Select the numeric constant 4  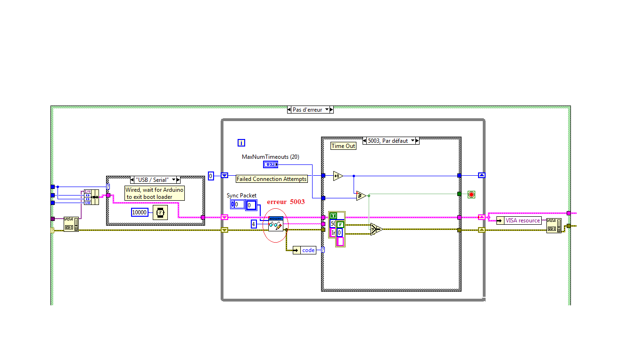(x=254, y=224)
